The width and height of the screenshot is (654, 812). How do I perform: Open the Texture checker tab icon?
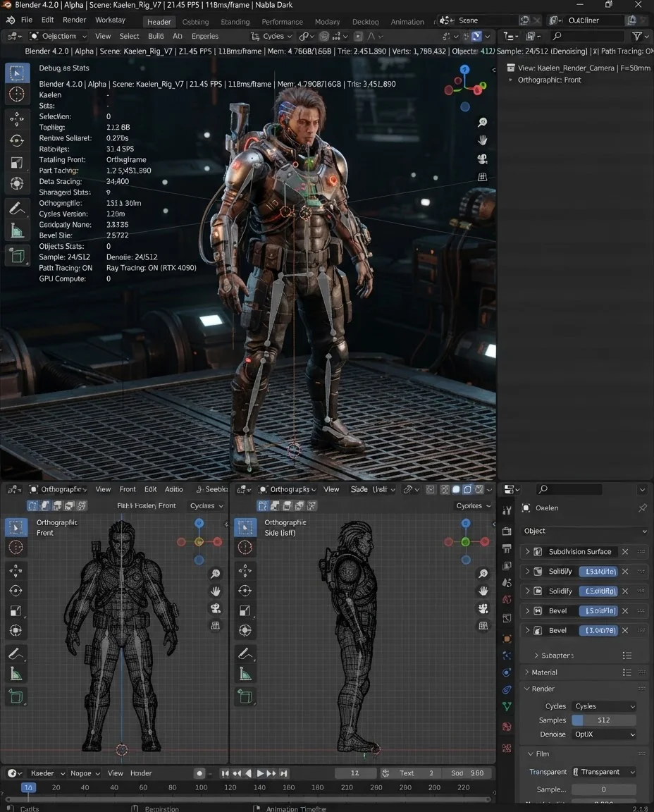coord(507,749)
